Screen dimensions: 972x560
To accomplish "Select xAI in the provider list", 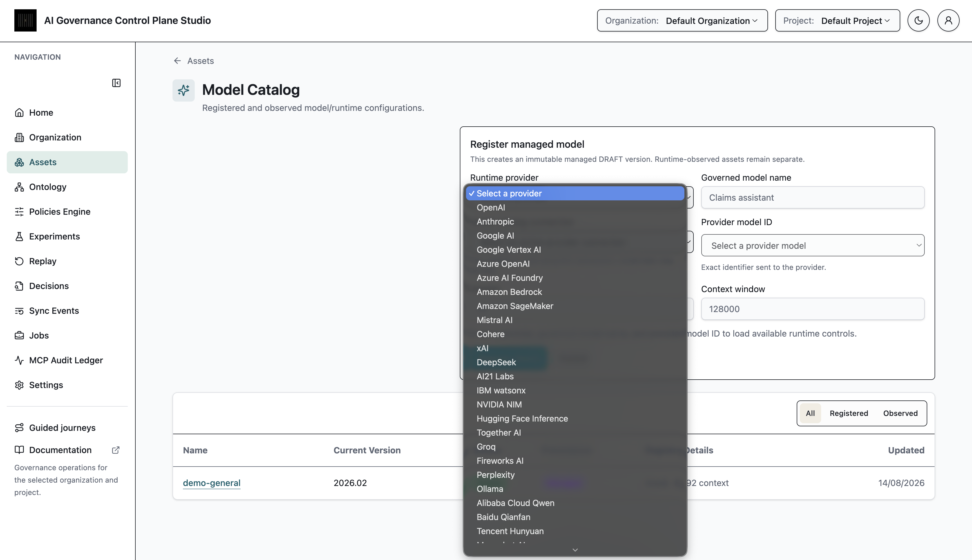I will click(x=575, y=348).
